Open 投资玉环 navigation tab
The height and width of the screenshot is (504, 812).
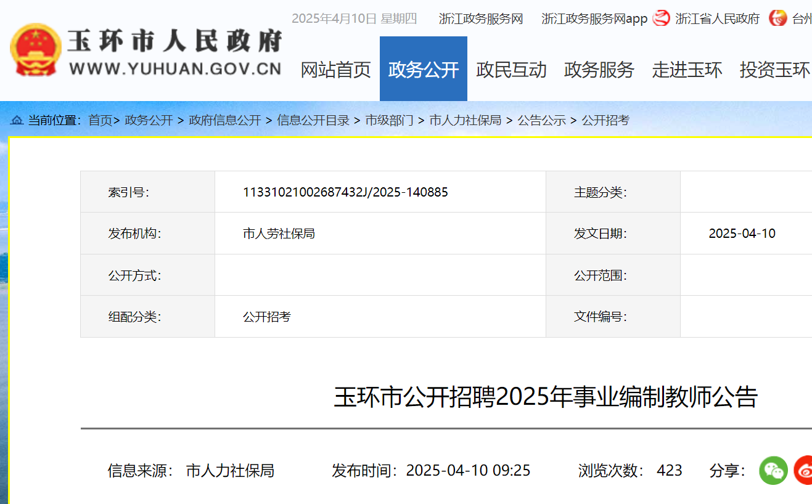(x=774, y=70)
